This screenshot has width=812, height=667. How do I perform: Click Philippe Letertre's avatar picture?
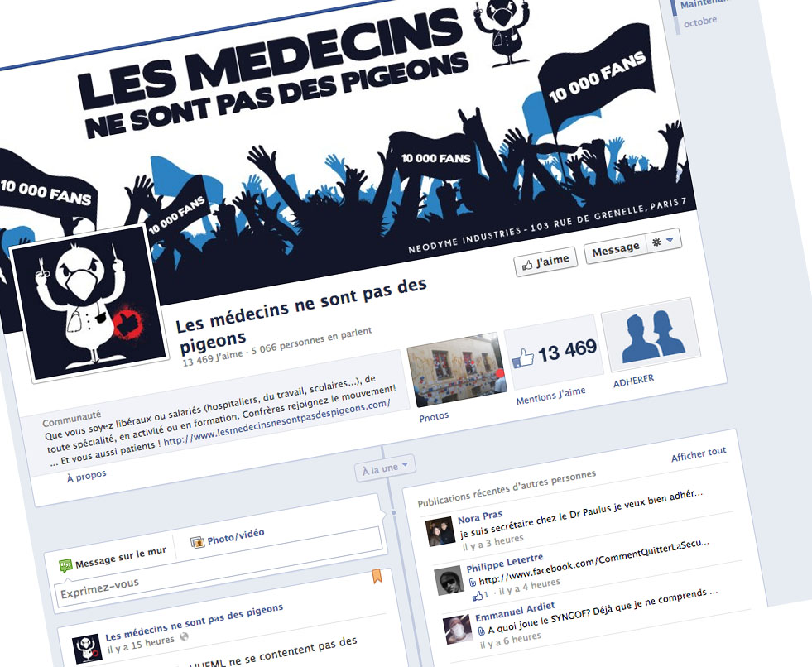(449, 581)
